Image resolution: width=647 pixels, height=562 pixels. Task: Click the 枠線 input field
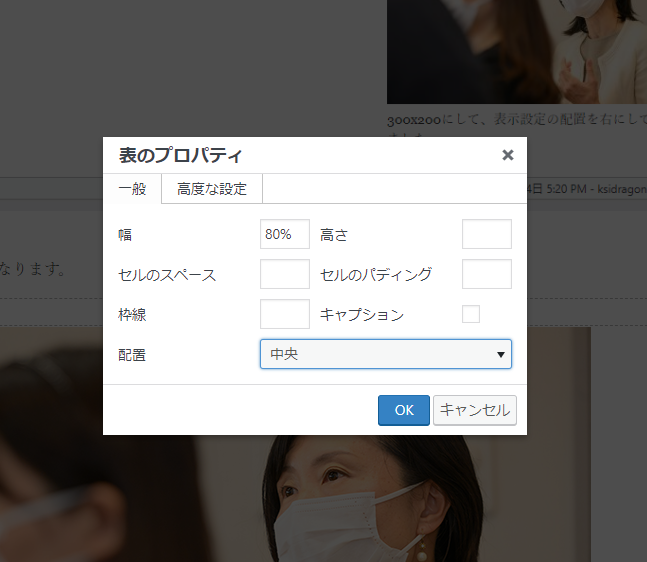(284, 314)
